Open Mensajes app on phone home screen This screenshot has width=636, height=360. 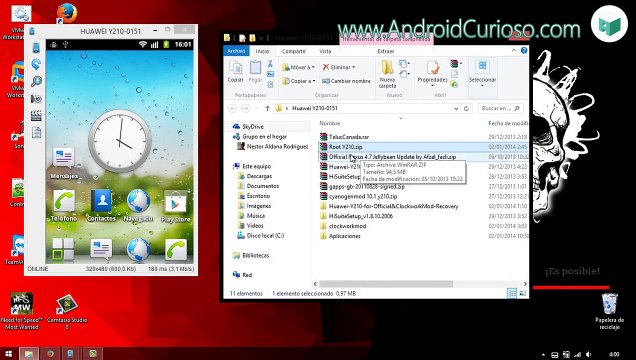[64, 163]
